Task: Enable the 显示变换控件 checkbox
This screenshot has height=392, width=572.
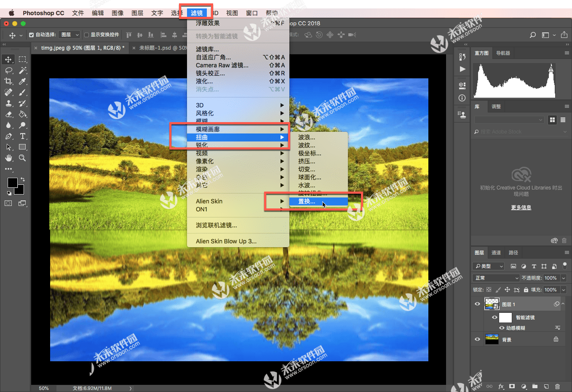Action: coord(86,35)
